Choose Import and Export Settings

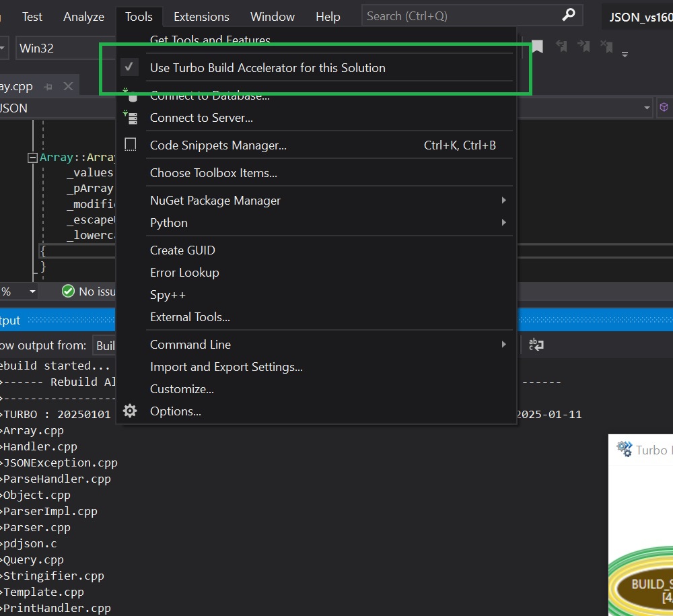226,367
